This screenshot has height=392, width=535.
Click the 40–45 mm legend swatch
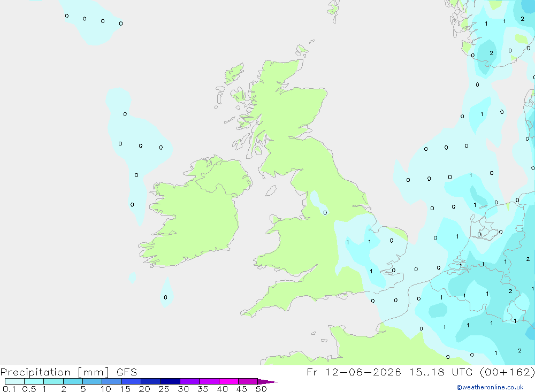(228, 381)
